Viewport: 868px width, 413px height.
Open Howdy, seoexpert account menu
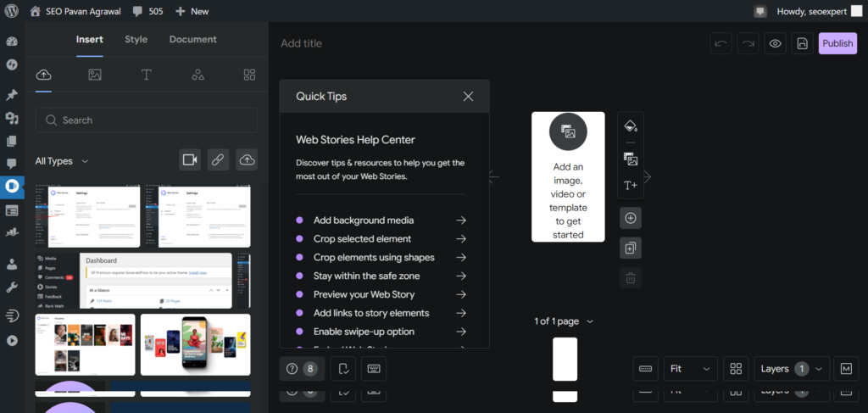820,11
